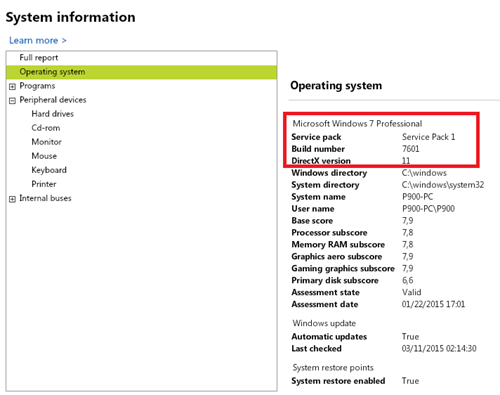Click the Operating system panel heading
Screen dimensions: 500x395
click(x=336, y=86)
